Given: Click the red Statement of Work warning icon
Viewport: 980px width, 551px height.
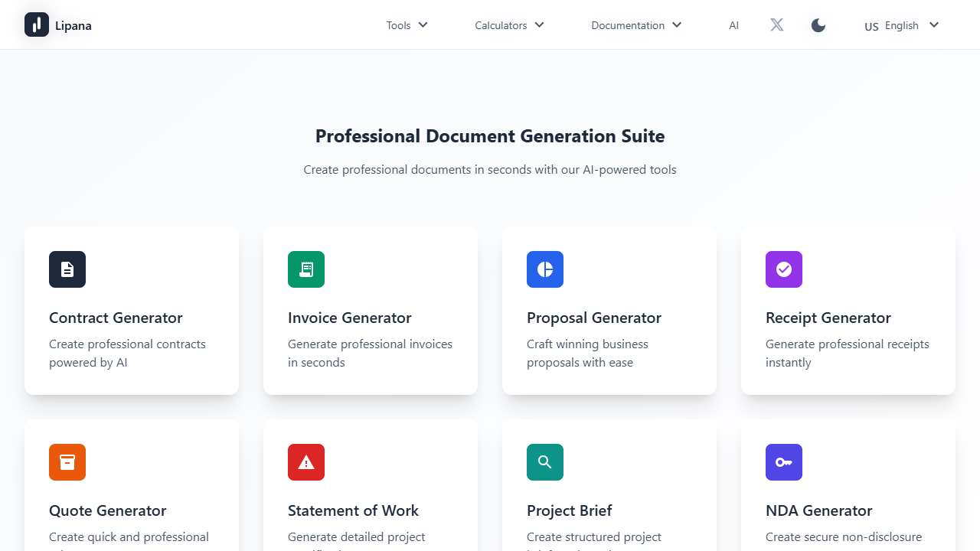Looking at the screenshot, I should coord(306,462).
